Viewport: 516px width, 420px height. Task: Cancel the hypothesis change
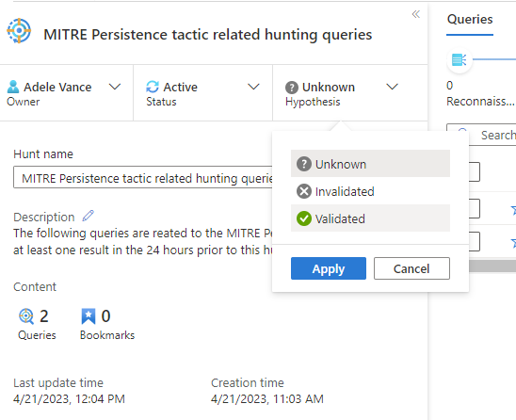[x=411, y=268]
